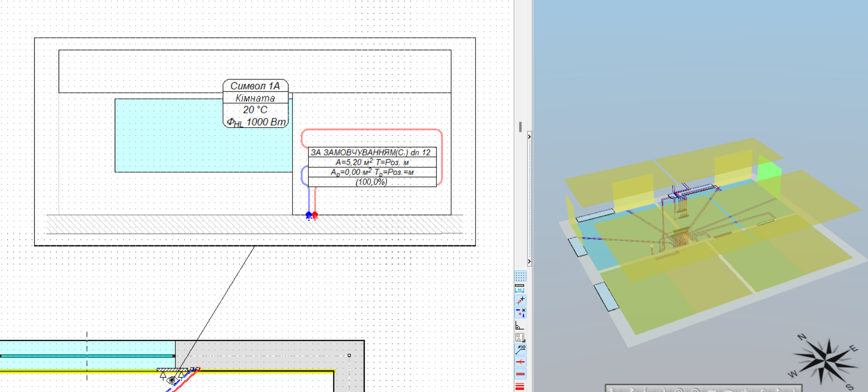The width and height of the screenshot is (868, 392).
Task: Click lower arrow of the vertical scrollbar
Action: click(529, 262)
